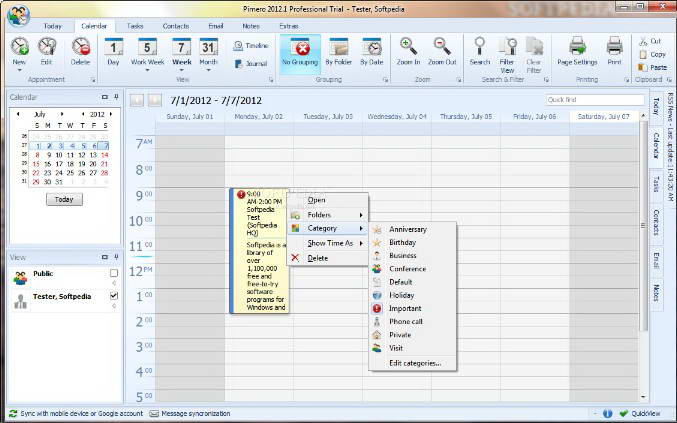This screenshot has width=677, height=423.
Task: Click Cut in the Clipboard group
Action: coord(650,41)
